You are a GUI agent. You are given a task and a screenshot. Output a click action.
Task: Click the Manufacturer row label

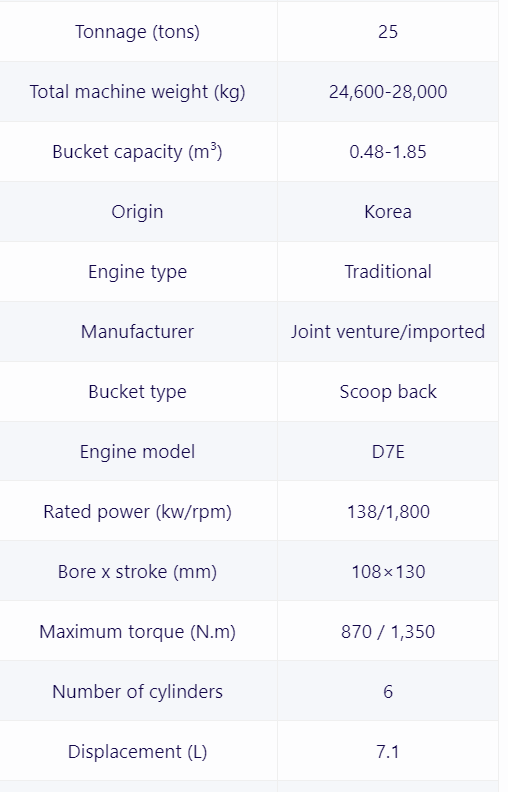137,332
